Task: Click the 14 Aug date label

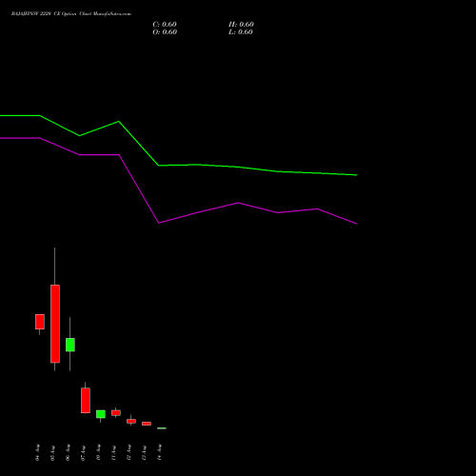Action: (159, 452)
